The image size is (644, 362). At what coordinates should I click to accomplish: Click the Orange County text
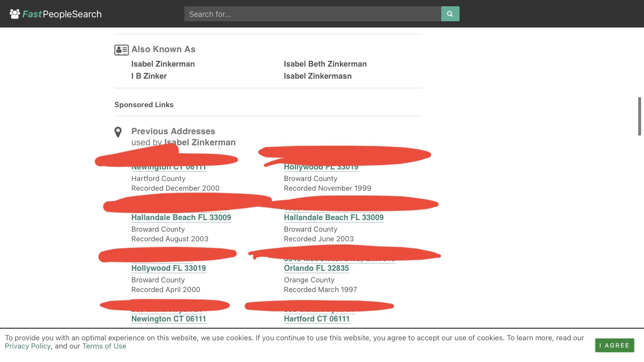tap(309, 280)
